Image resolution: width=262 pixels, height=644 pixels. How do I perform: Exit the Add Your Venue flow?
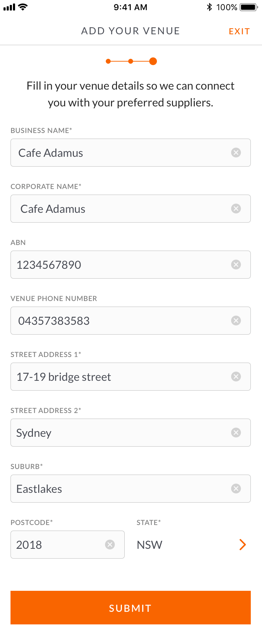click(239, 31)
